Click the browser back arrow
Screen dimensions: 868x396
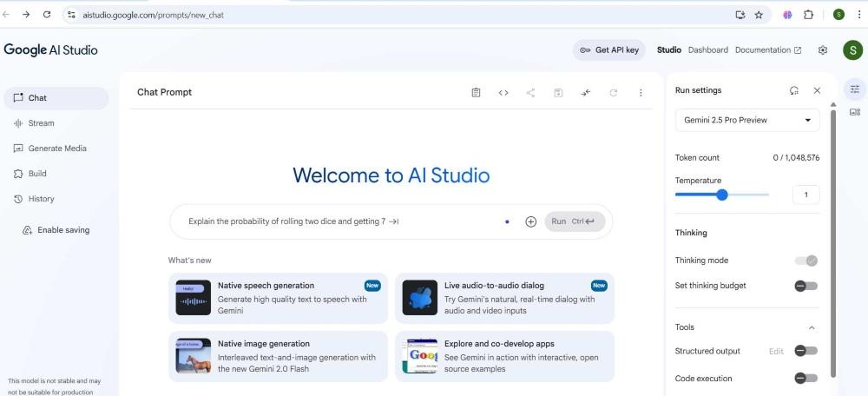(5, 15)
